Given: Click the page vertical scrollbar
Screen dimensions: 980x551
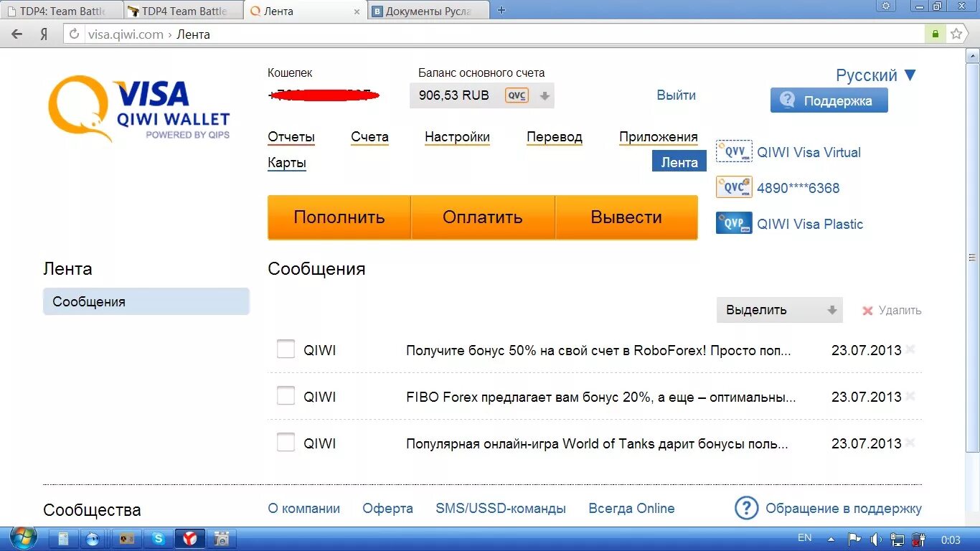Looking at the screenshot, I should click(x=973, y=257).
